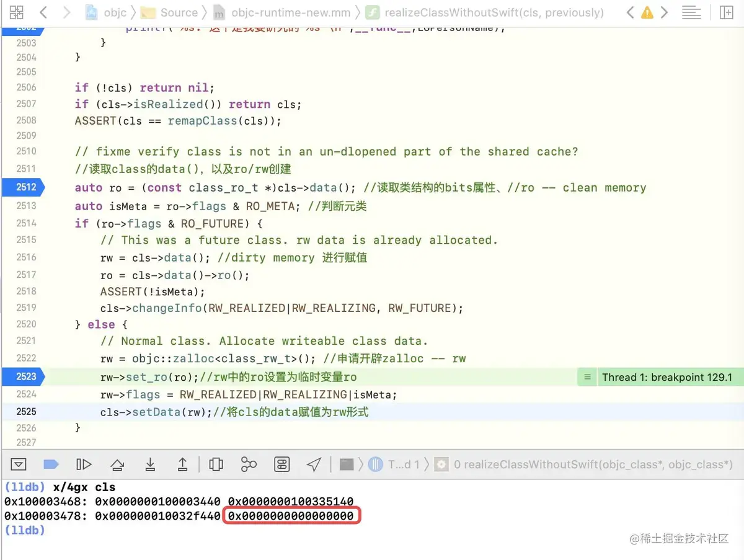The height and width of the screenshot is (560, 744).
Task: Click 'setData' on line 2525
Action: [157, 412]
